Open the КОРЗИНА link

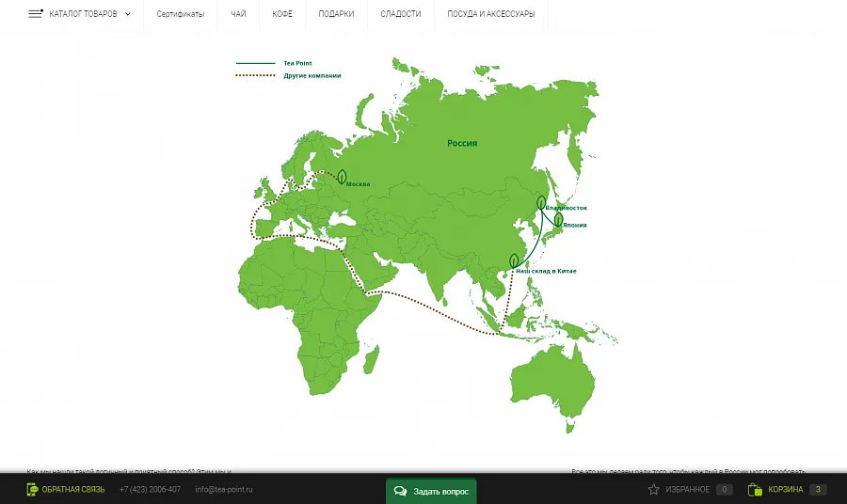pyautogui.click(x=786, y=490)
